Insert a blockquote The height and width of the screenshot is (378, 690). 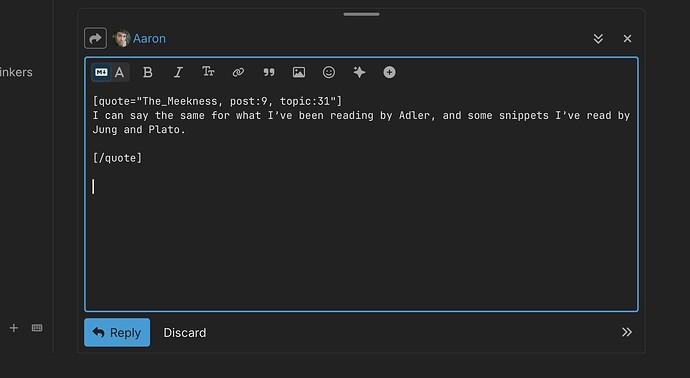268,72
